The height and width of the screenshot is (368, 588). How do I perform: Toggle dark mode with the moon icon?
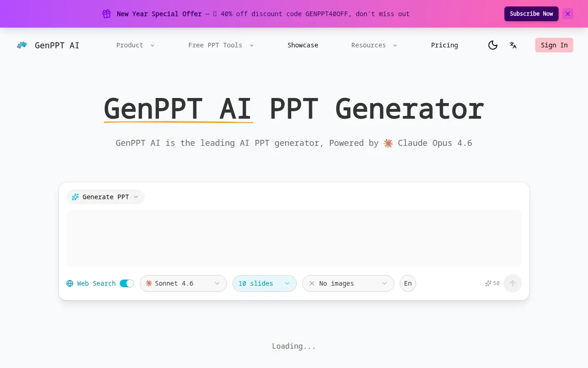point(493,45)
